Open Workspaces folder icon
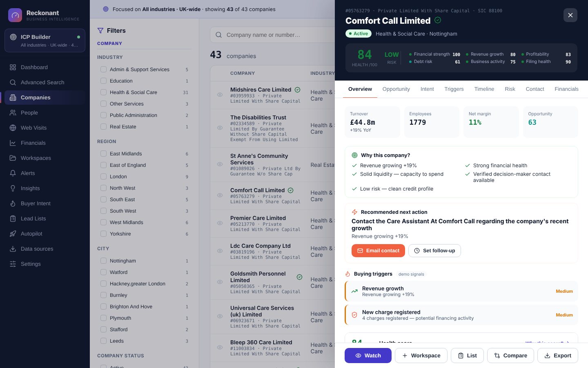The image size is (588, 368). click(13, 158)
